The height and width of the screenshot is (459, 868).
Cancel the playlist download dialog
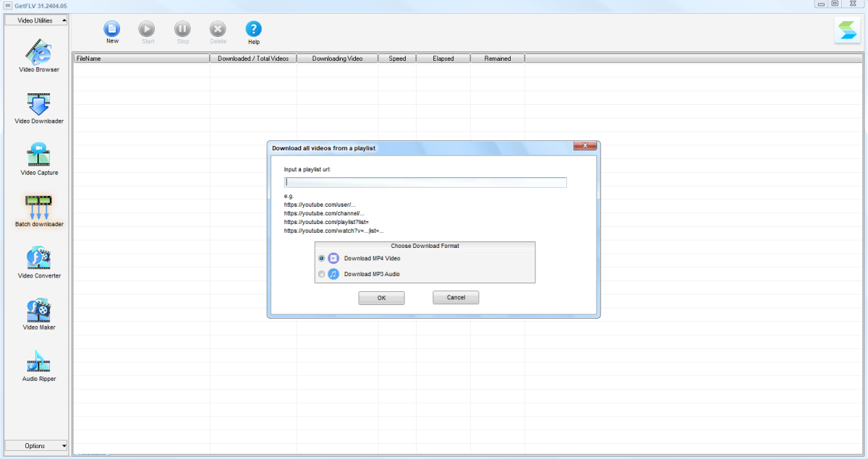point(456,298)
